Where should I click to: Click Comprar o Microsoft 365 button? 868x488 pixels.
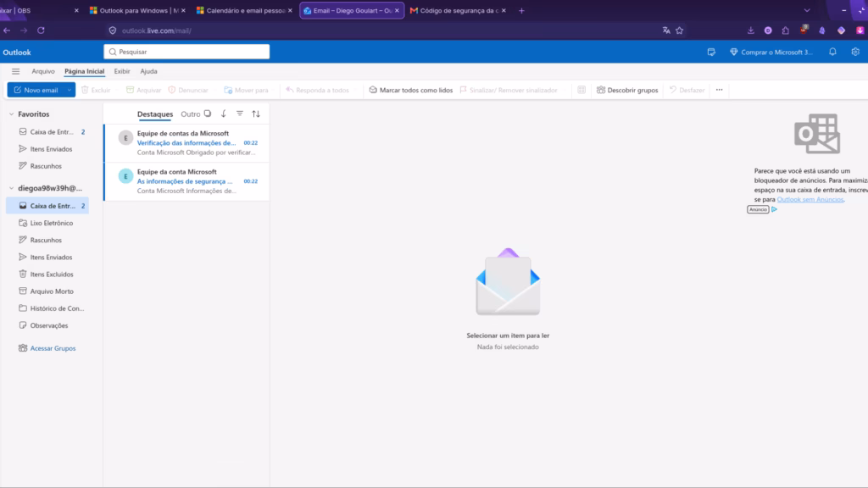point(771,52)
